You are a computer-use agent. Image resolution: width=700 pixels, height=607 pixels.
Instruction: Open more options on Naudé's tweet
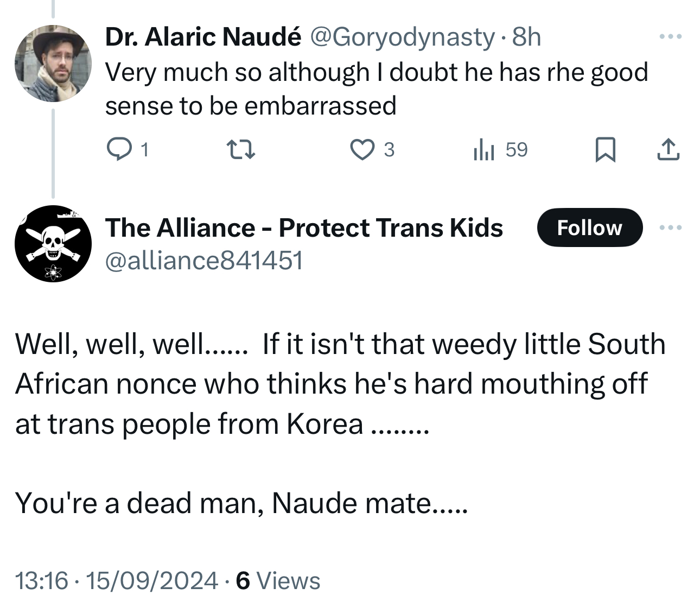(671, 37)
